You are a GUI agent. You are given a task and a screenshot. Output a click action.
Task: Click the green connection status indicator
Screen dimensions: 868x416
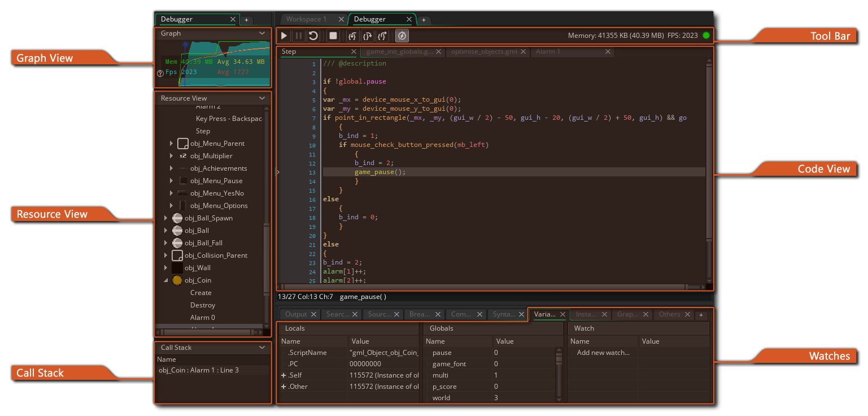[x=706, y=34]
